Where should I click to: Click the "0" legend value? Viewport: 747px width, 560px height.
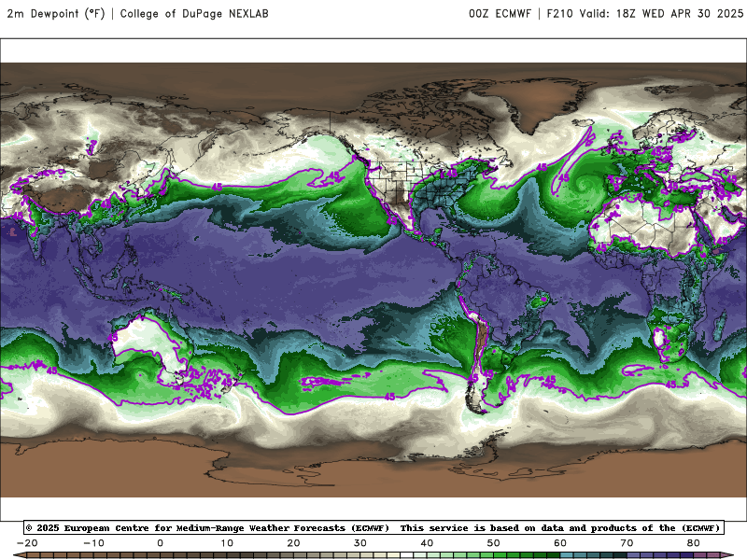coord(160,543)
